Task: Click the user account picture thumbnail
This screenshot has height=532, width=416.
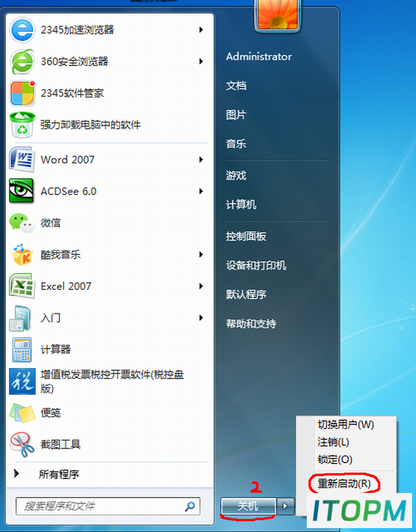Action: tap(278, 14)
